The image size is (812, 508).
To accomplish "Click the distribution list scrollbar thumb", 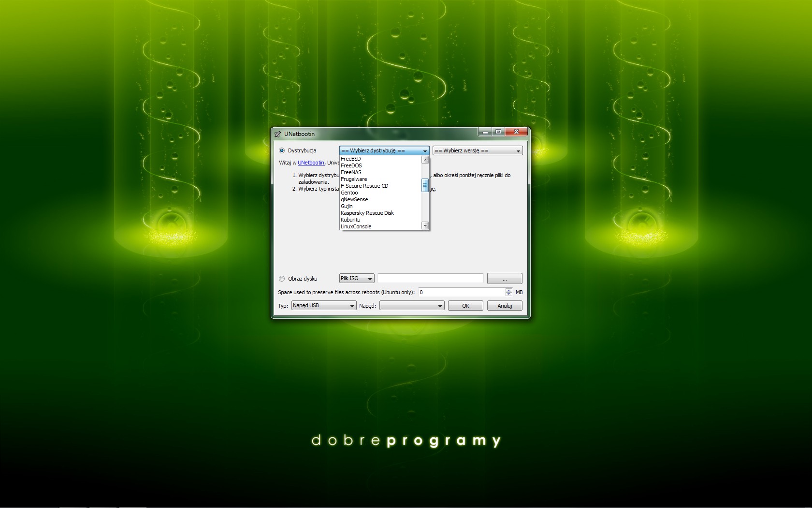I will [425, 185].
